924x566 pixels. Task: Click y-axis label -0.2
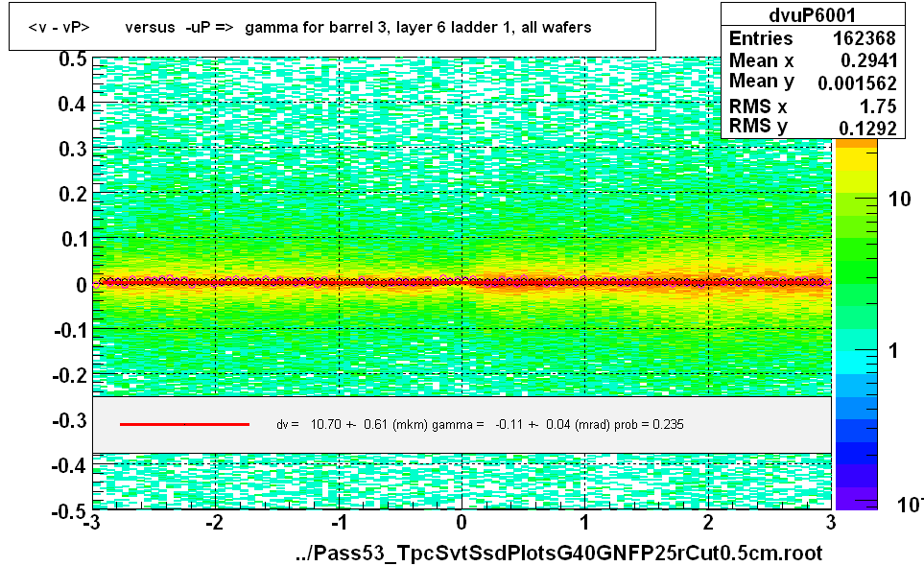tap(69, 375)
